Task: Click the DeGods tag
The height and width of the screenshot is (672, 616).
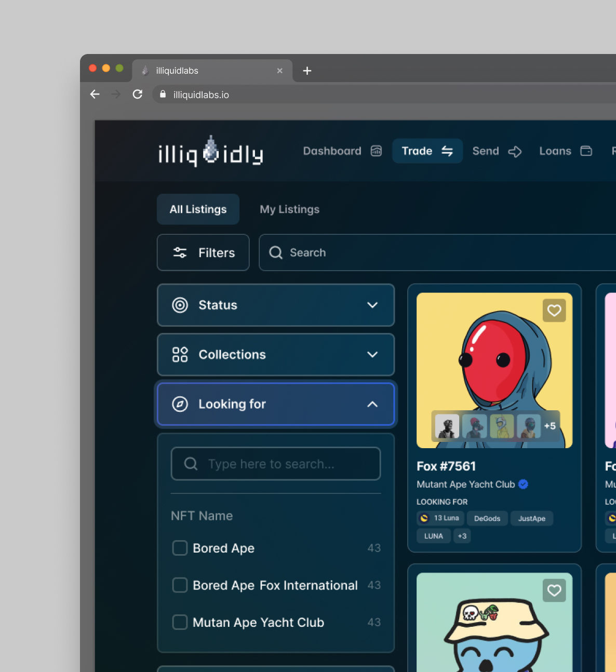Action: pyautogui.click(x=487, y=518)
